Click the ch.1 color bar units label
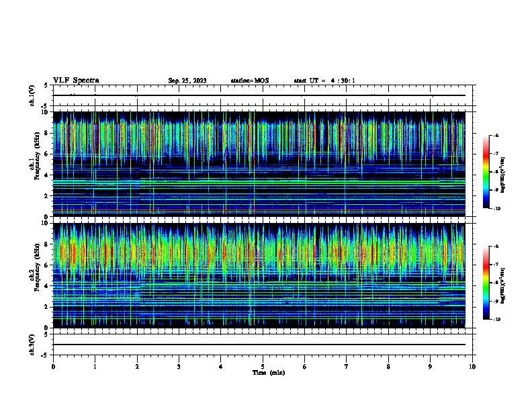This screenshot has width=532, height=411. coord(503,175)
